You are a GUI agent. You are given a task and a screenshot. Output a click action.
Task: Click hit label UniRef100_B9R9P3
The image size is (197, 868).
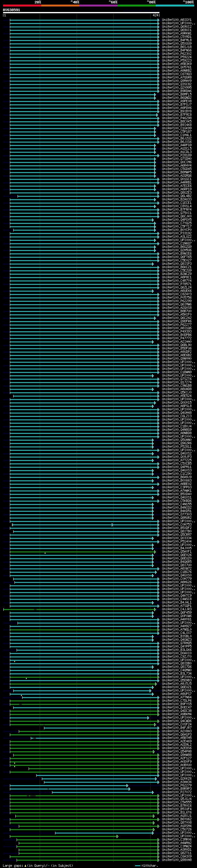coord(177,789)
